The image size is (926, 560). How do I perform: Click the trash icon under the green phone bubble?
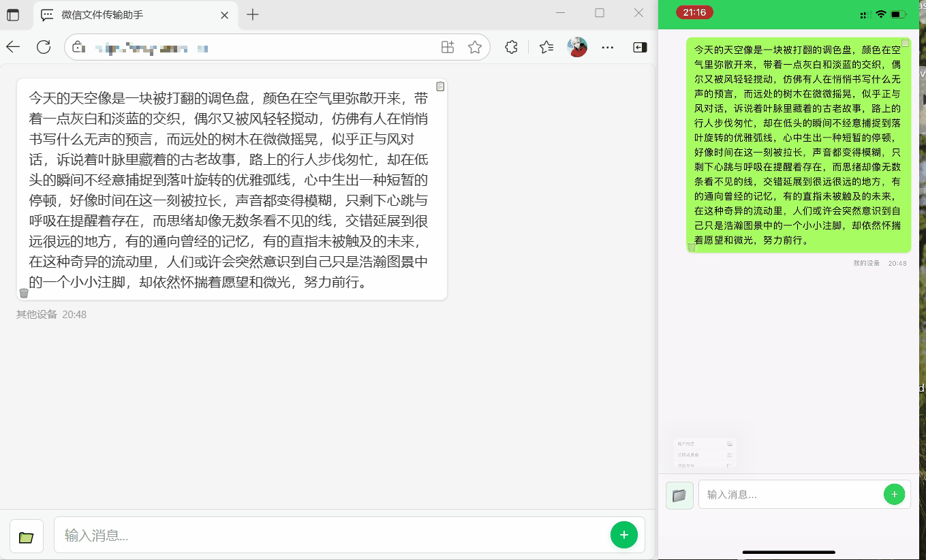pyautogui.click(x=691, y=247)
